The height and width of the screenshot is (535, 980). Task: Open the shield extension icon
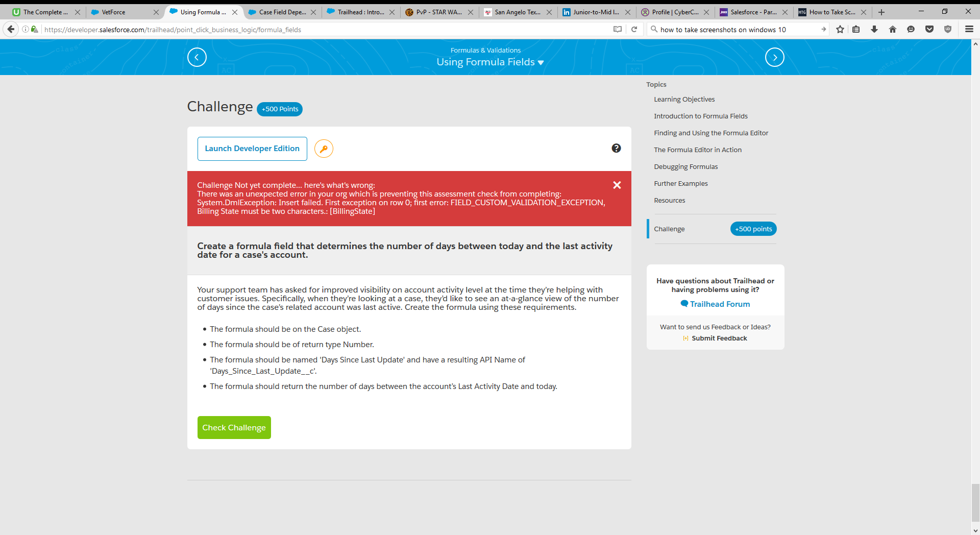pos(948,30)
